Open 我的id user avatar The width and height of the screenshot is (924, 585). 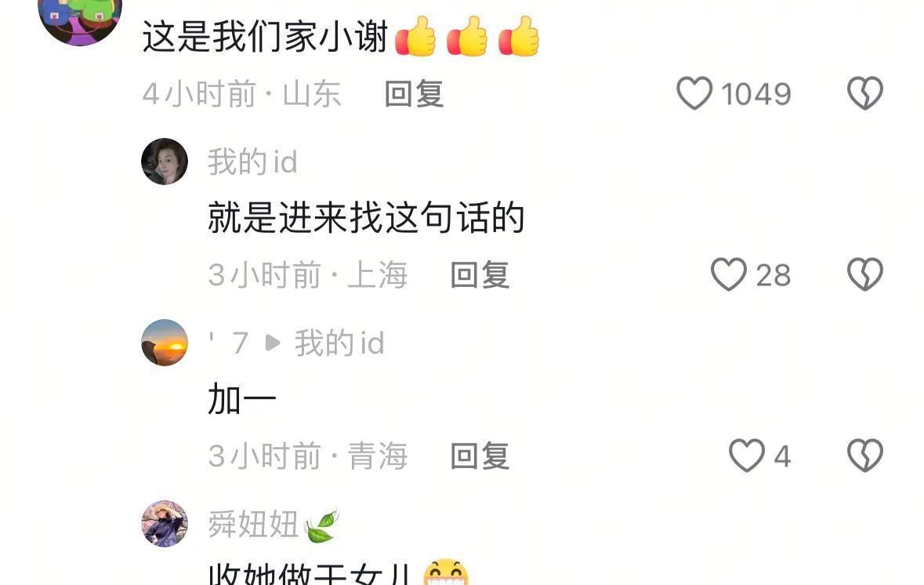pyautogui.click(x=165, y=162)
